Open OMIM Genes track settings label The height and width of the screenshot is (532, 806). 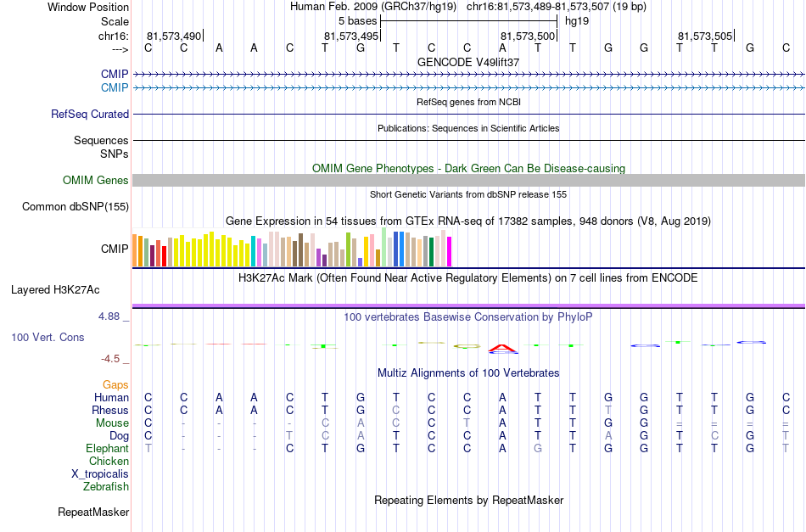[96, 181]
